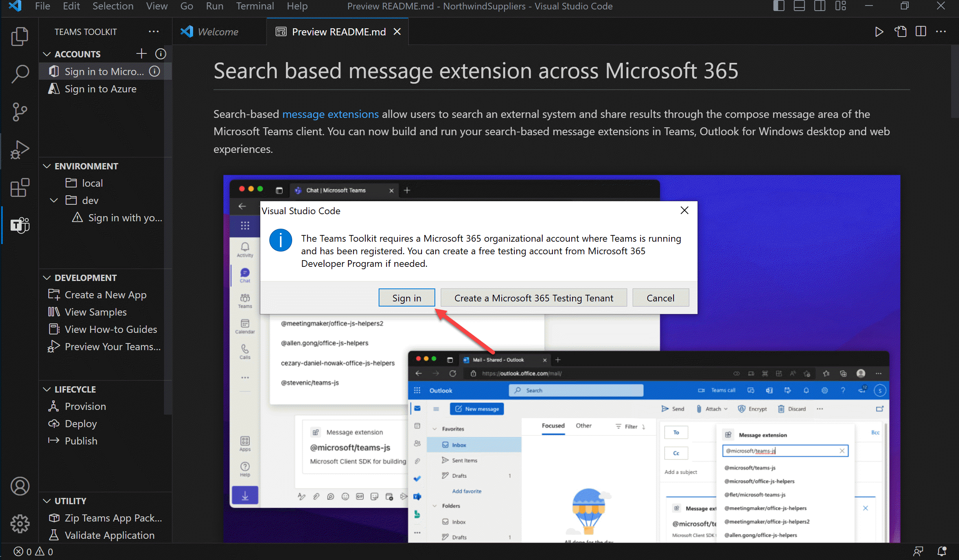The height and width of the screenshot is (560, 959).
Task: Click the Show Source editor toolbar icon
Action: point(900,32)
